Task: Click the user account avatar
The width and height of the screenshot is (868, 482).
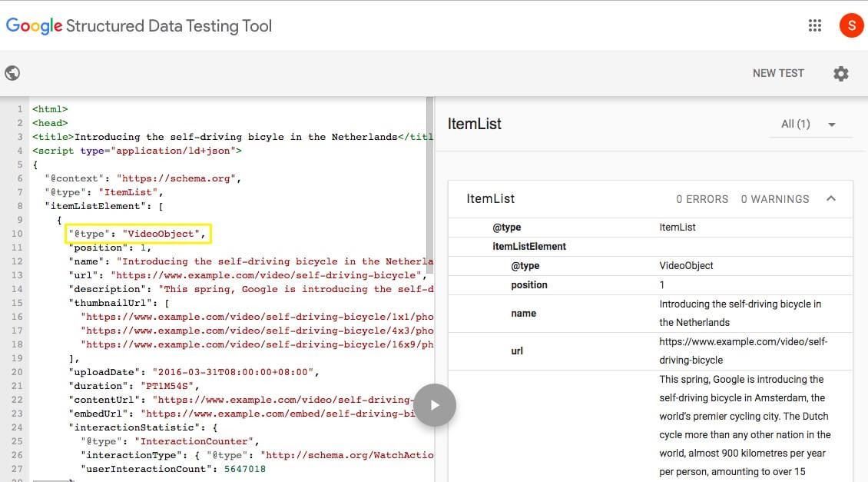Action: pyautogui.click(x=851, y=25)
